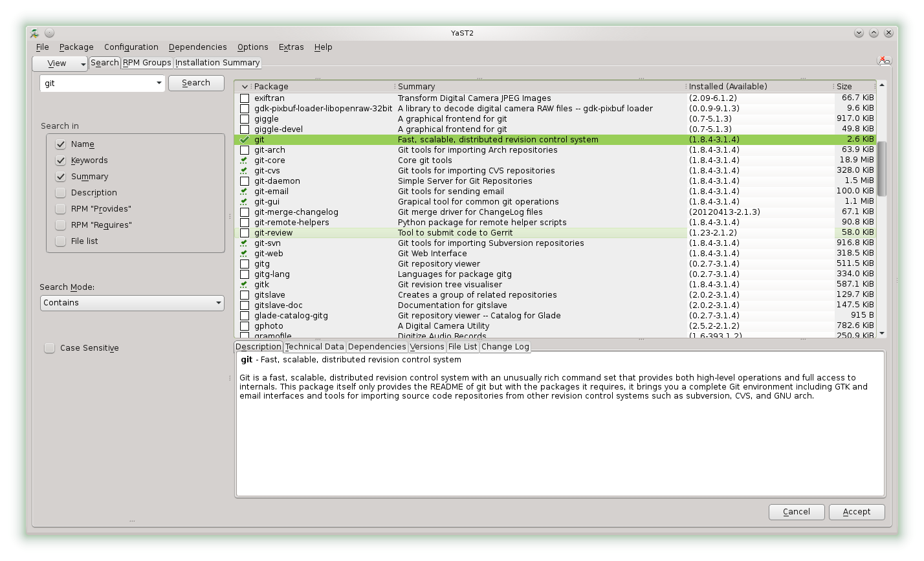Open the Package menu

coord(76,47)
